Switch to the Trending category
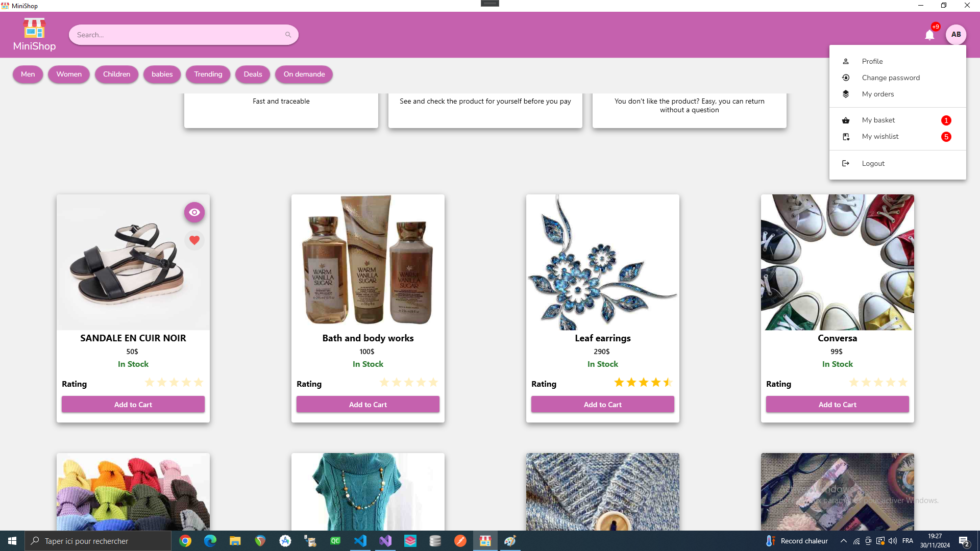The height and width of the screenshot is (551, 980). [208, 74]
